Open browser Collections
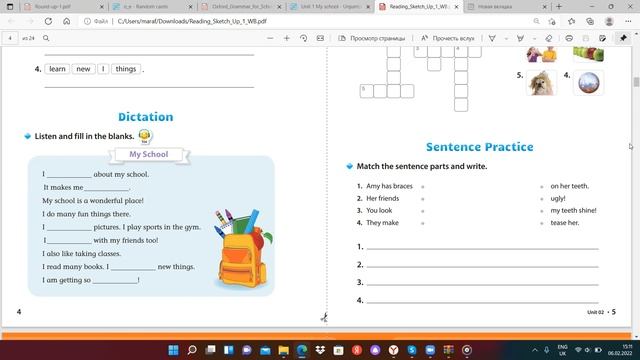The image size is (640, 360). pos(590,21)
